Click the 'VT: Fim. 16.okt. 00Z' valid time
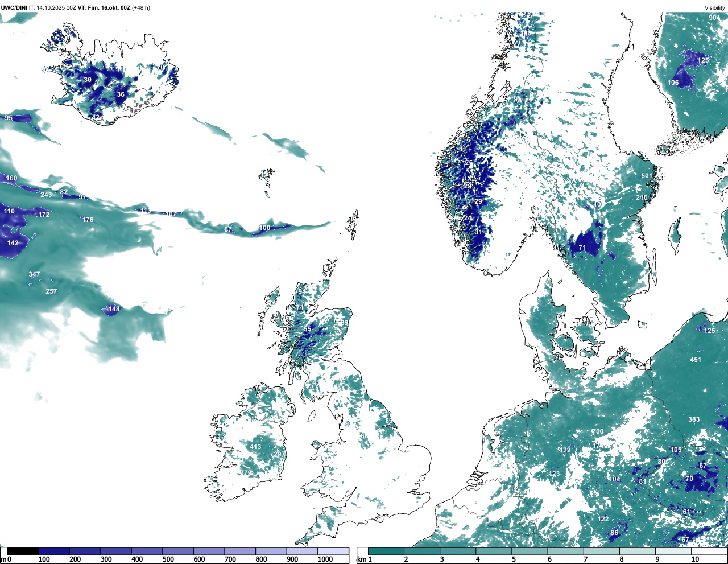The width and height of the screenshot is (728, 564). tap(104, 7)
